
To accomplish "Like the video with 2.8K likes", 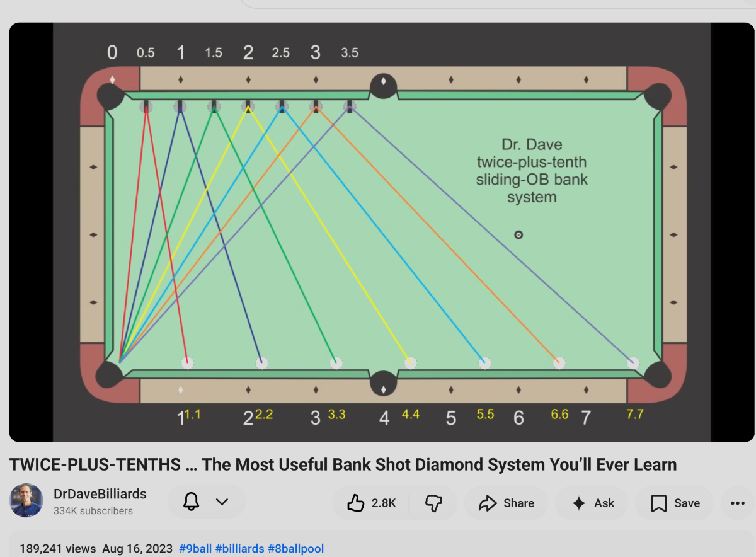I will [x=371, y=503].
